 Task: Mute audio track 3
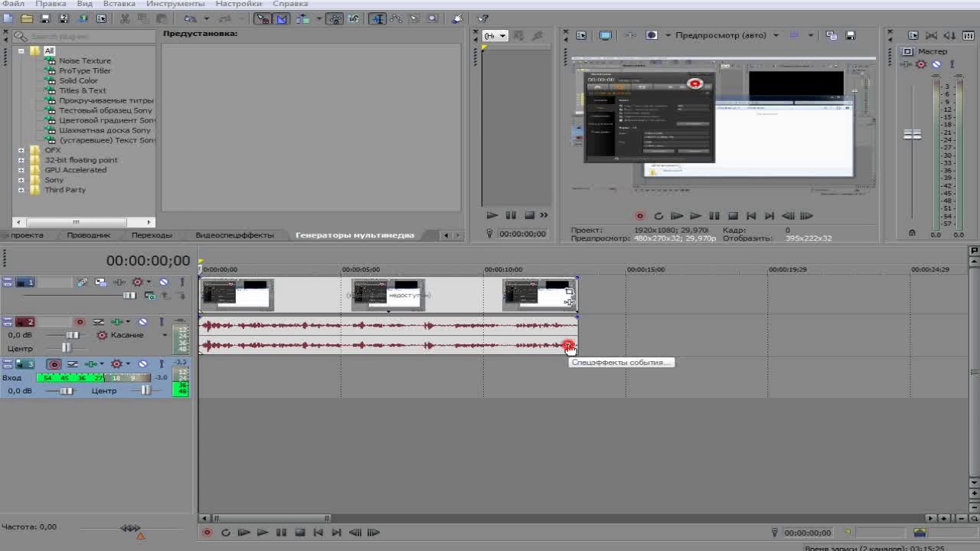pyautogui.click(x=142, y=364)
